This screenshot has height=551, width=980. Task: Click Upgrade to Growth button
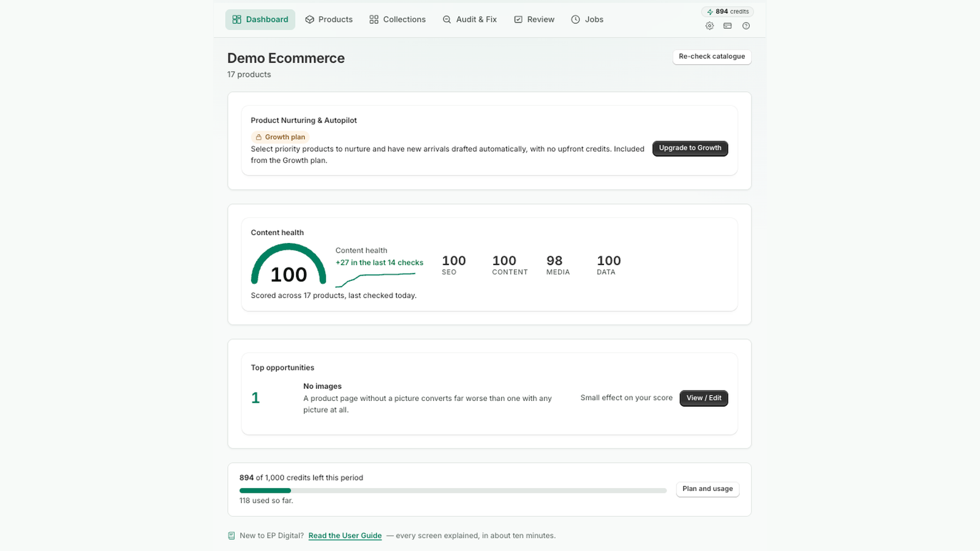(690, 148)
